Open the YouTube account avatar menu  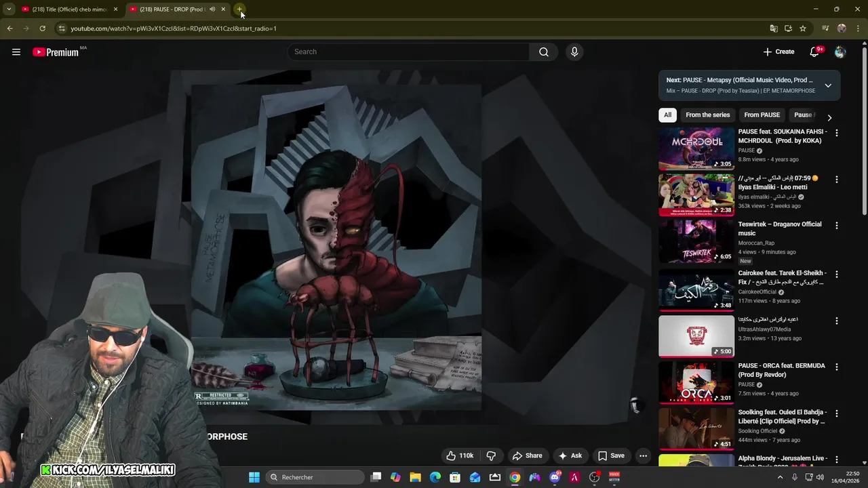tap(840, 52)
